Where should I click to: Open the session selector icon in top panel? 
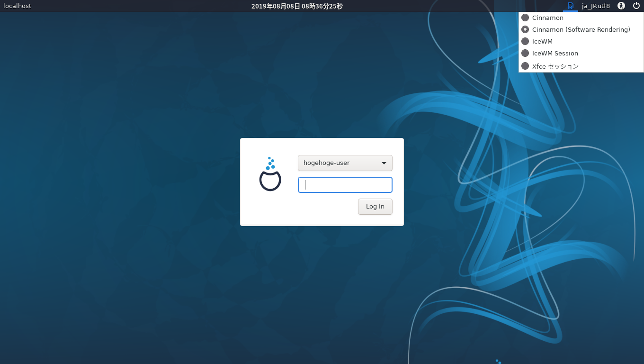pos(571,6)
